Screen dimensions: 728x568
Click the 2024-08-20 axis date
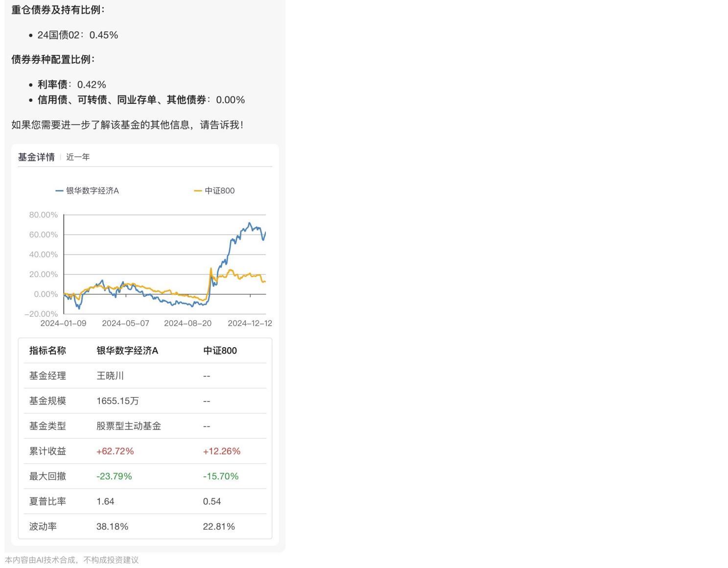pyautogui.click(x=188, y=323)
